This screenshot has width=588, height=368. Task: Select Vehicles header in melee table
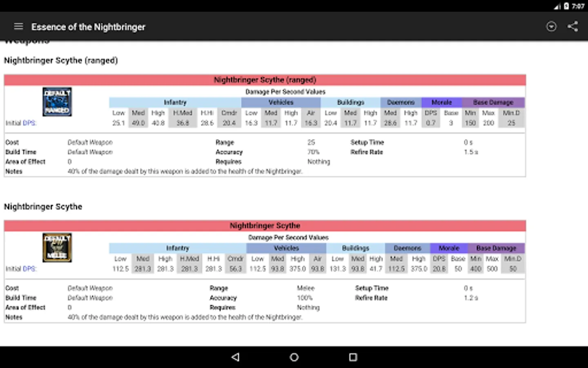[286, 248]
